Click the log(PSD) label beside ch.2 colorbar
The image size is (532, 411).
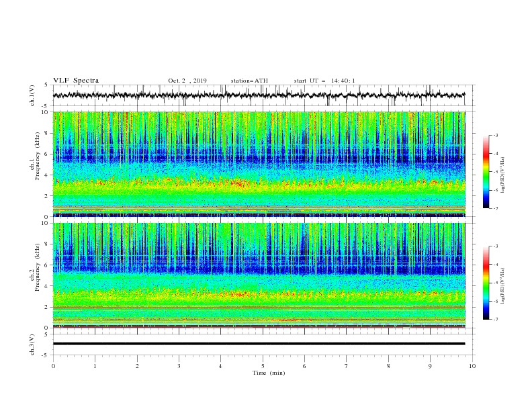(502, 286)
